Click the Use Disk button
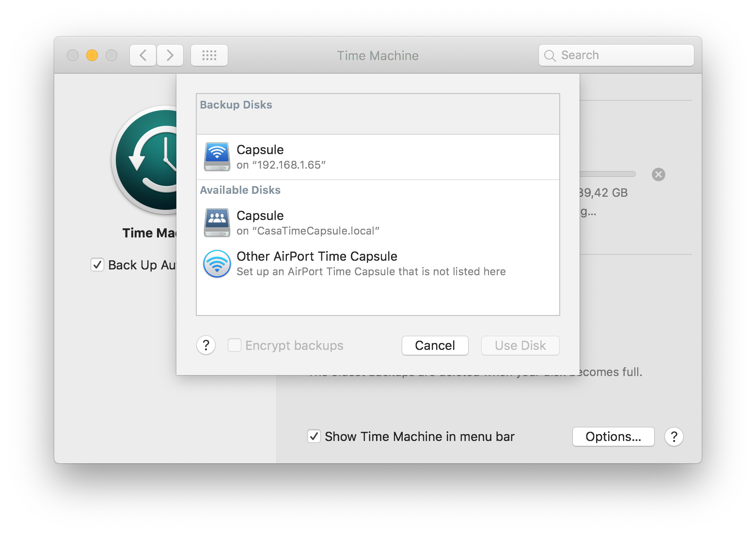 click(x=520, y=346)
